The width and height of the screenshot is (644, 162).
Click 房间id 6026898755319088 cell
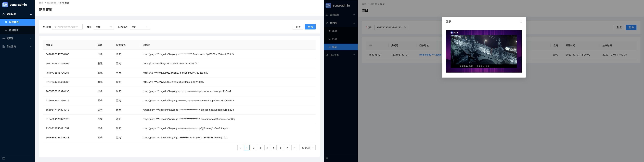(x=58, y=138)
